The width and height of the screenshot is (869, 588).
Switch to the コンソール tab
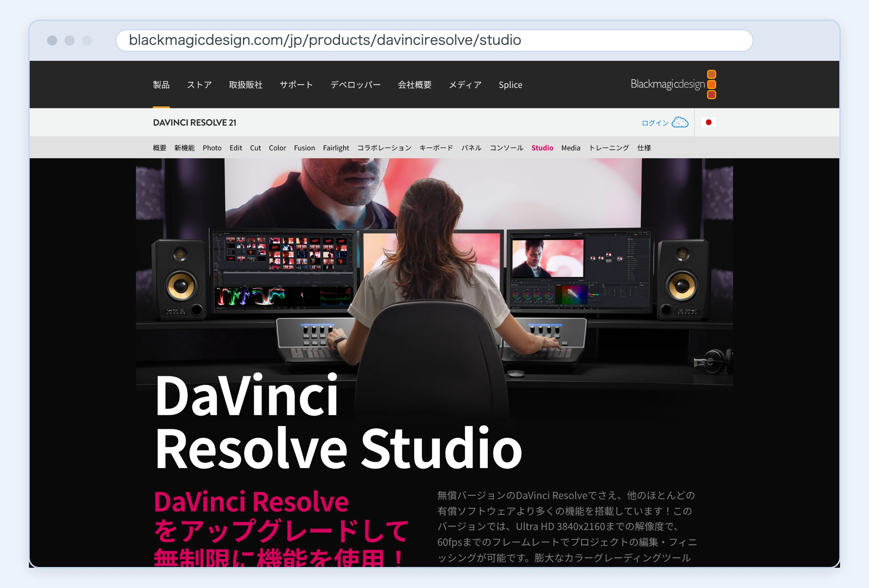(506, 148)
